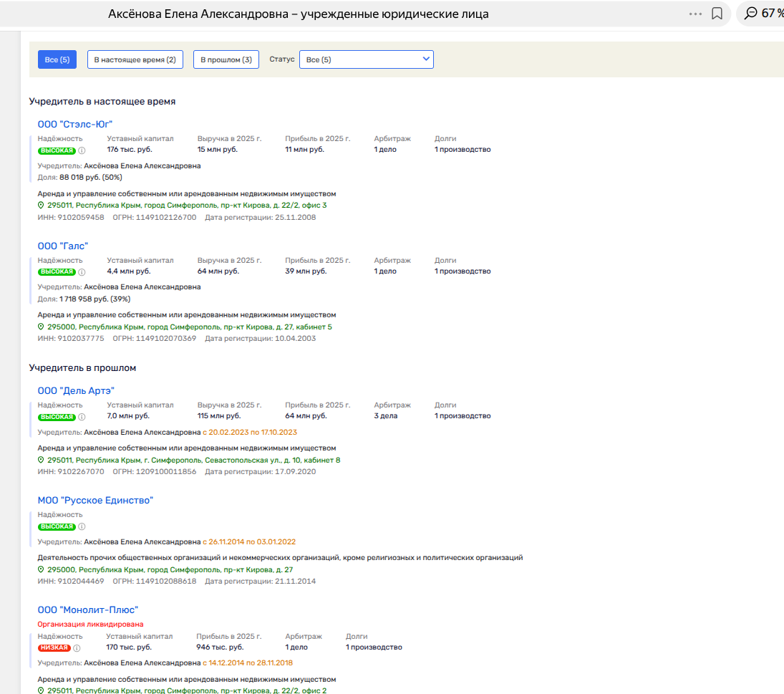Screen dimensions: 784x694
Task: Open address link пр-кт Кирова, д. 27, кабинет 5
Action: coord(190,327)
